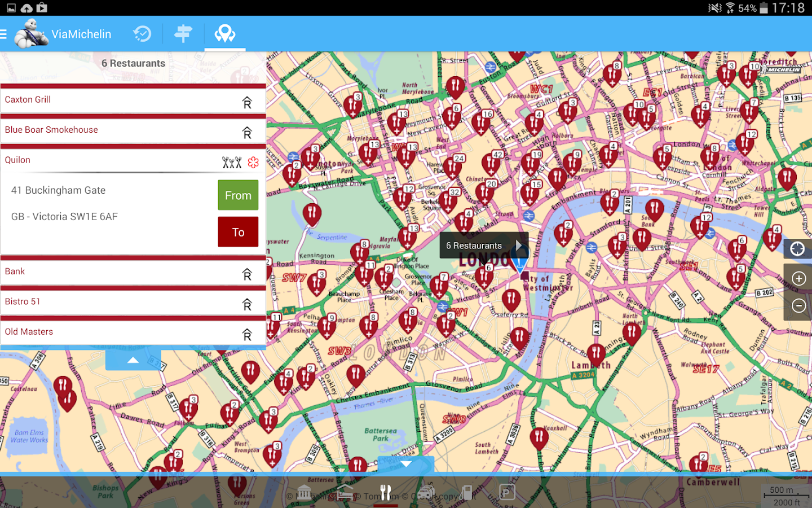Image resolution: width=812 pixels, height=508 pixels.
Task: Open the hamburger navigation menu
Action: pos(3,34)
